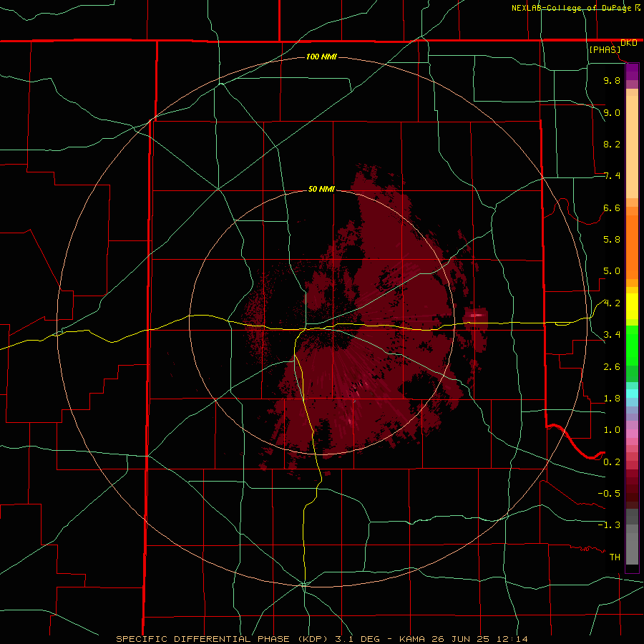This screenshot has width=644, height=644.
Task: Click the 4.2 legend value
Action: click(x=612, y=303)
